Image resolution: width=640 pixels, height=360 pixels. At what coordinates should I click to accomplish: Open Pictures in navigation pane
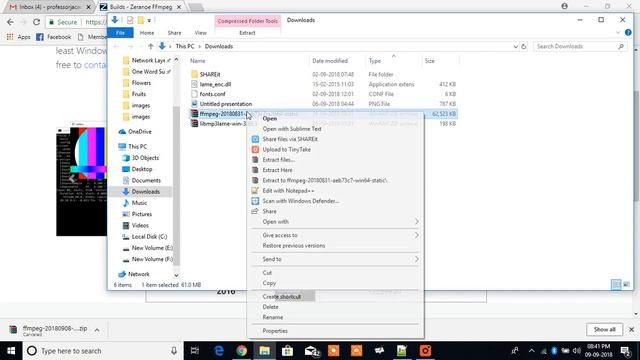(142, 214)
